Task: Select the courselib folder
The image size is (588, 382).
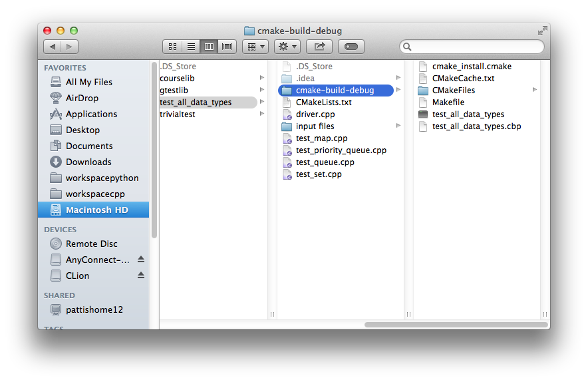Action: point(177,79)
